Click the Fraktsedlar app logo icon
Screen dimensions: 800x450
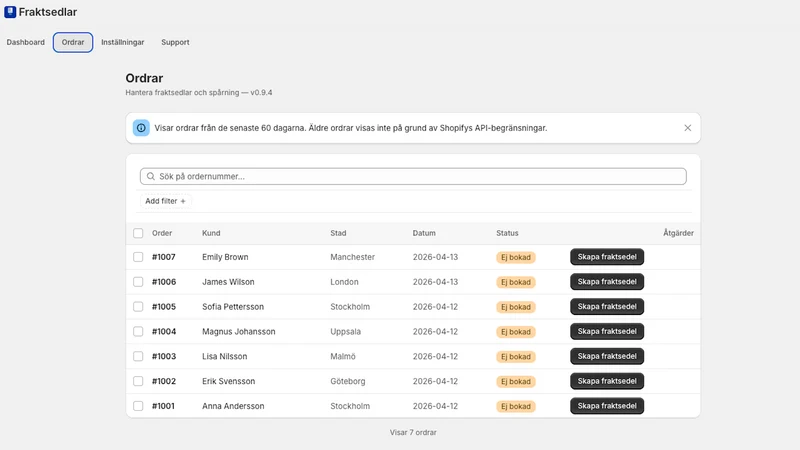(10, 12)
